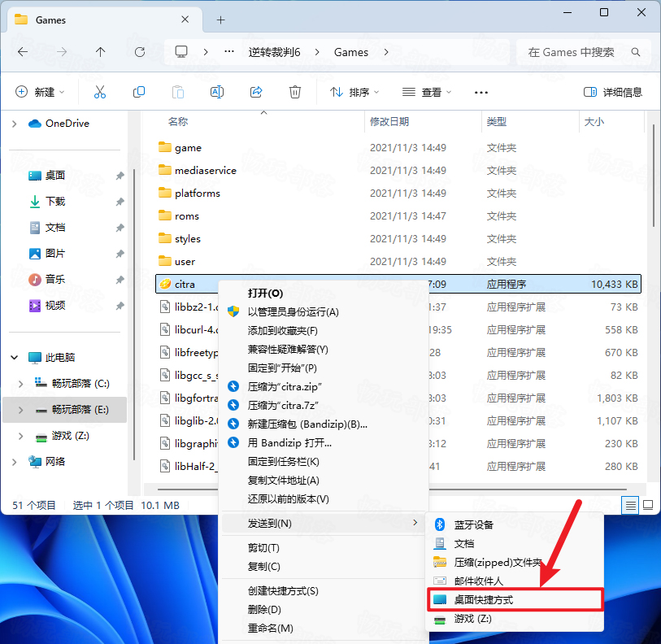
Task: Unpin 桌面 from quick access
Action: (120, 176)
